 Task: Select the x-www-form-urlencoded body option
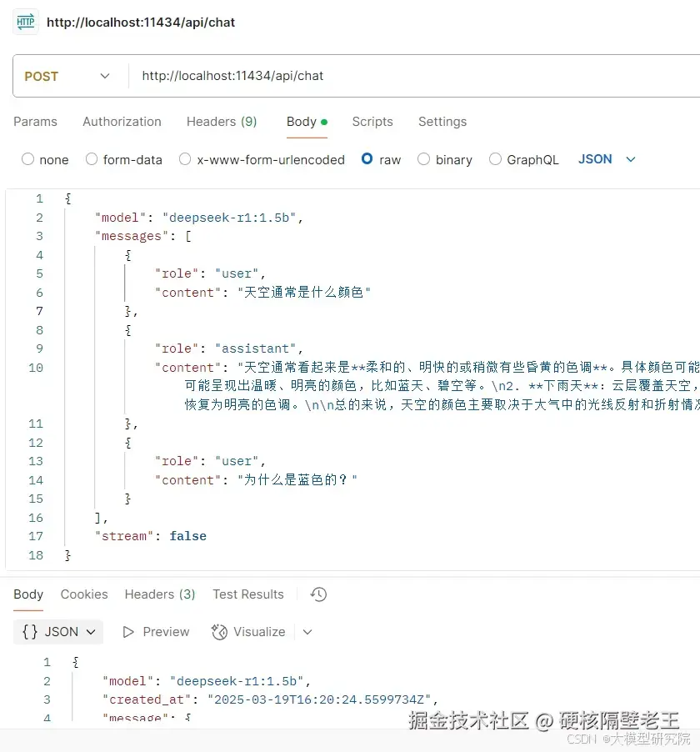pyautogui.click(x=185, y=159)
